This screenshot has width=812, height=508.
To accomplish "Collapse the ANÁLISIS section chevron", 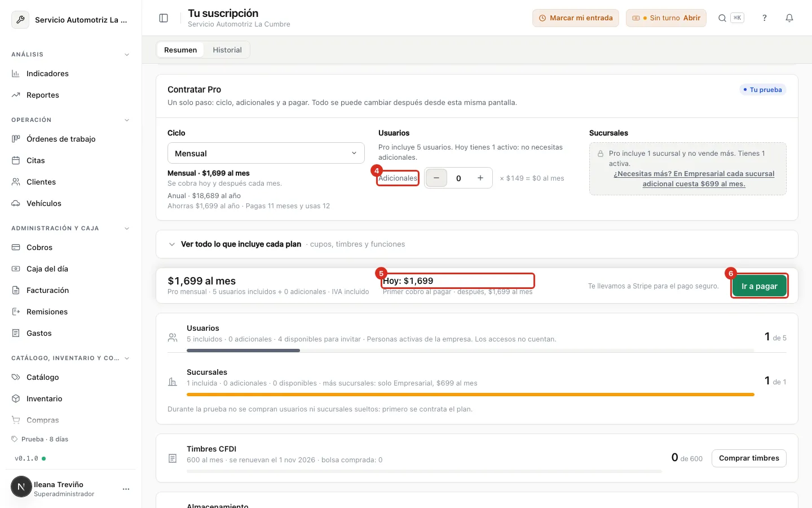I will pos(127,55).
